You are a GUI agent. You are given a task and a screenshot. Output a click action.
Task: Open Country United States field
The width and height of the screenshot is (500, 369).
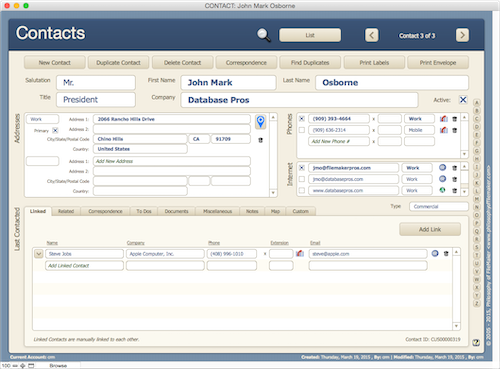[140, 149]
